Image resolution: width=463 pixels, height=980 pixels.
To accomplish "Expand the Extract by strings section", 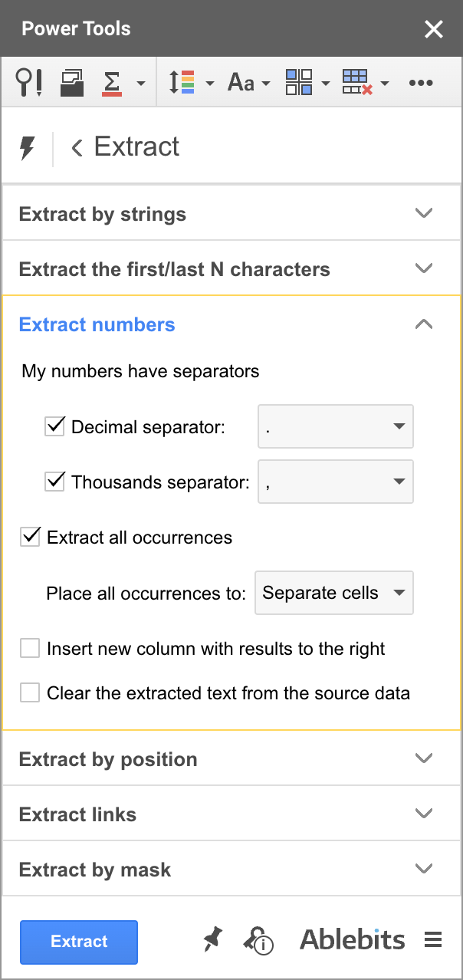I will (x=231, y=214).
